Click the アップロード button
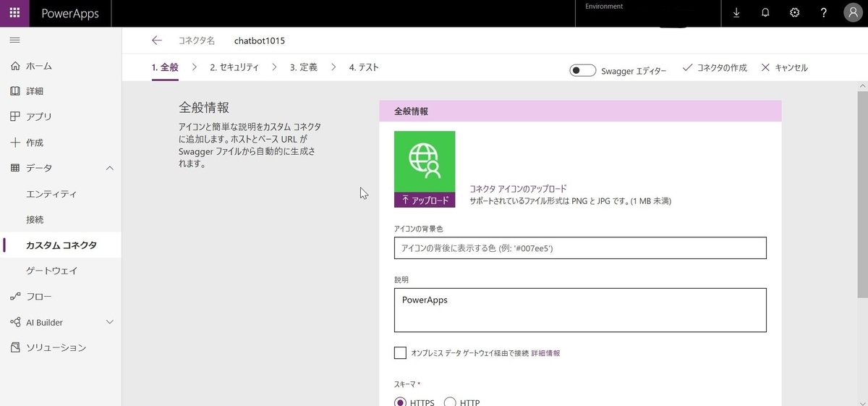 click(x=425, y=200)
